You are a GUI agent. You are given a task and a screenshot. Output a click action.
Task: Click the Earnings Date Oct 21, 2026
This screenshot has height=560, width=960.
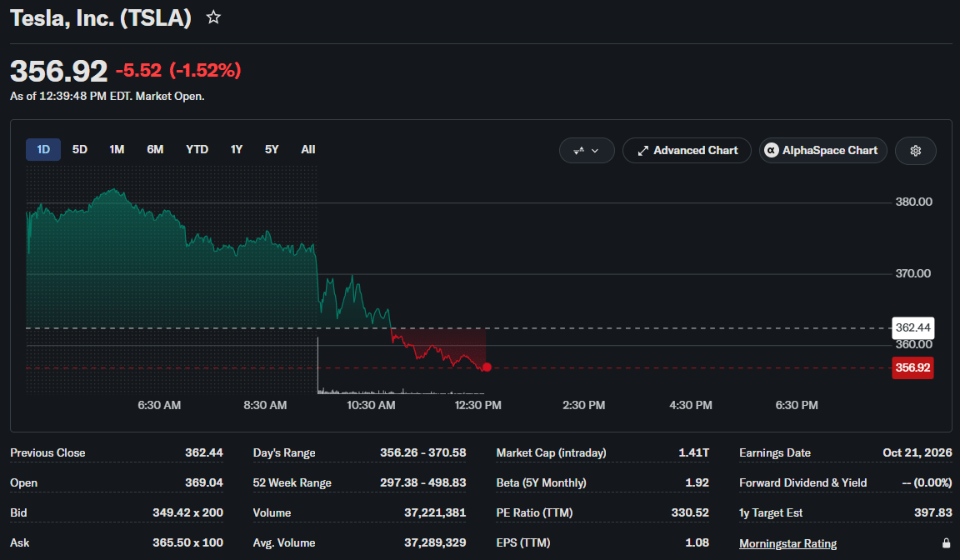click(917, 452)
